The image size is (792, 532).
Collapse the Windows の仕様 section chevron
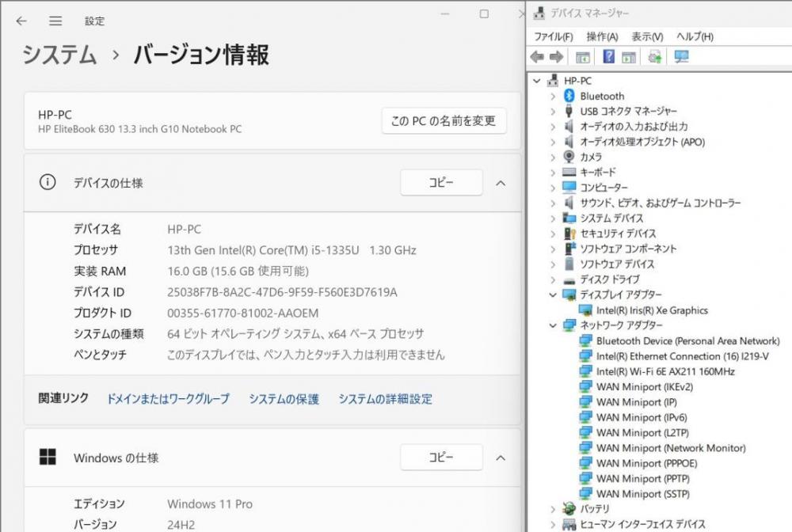tap(501, 458)
